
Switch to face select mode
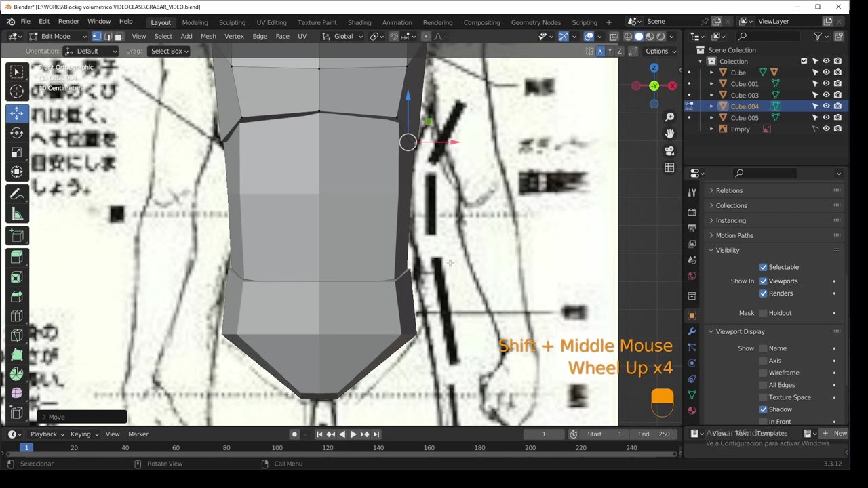coord(119,37)
